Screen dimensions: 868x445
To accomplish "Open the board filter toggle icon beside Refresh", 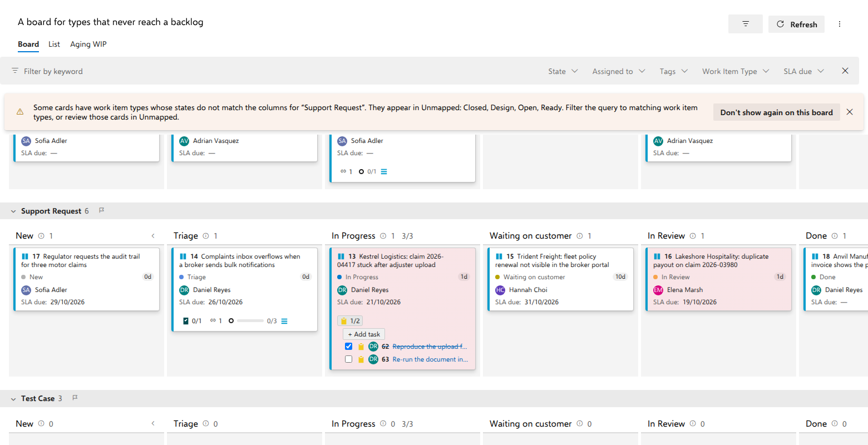I will click(746, 24).
